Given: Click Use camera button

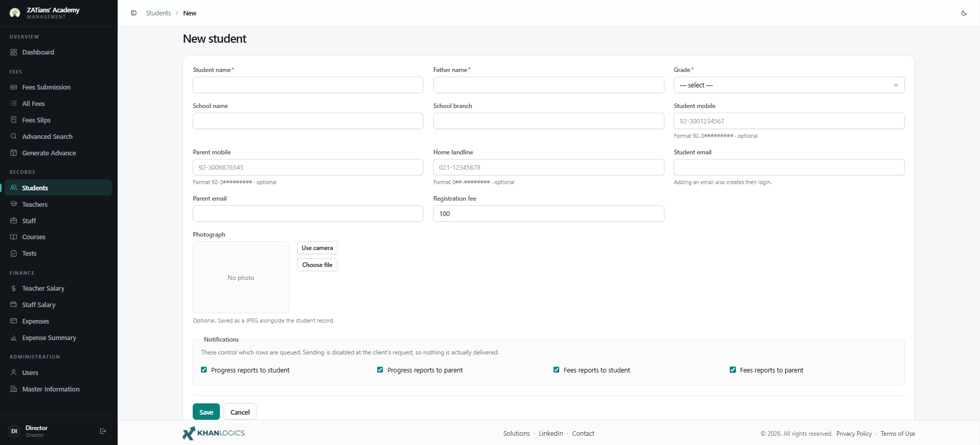Looking at the screenshot, I should click(x=317, y=248).
